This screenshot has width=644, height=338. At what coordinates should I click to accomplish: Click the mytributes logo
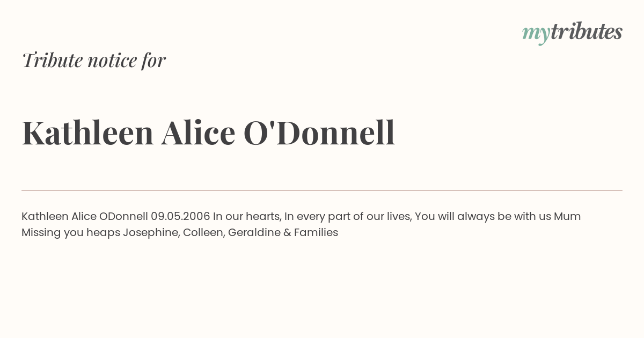coord(572,33)
